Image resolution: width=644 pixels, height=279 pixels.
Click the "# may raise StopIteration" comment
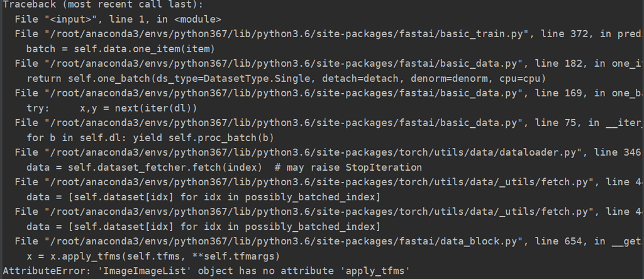(x=346, y=168)
